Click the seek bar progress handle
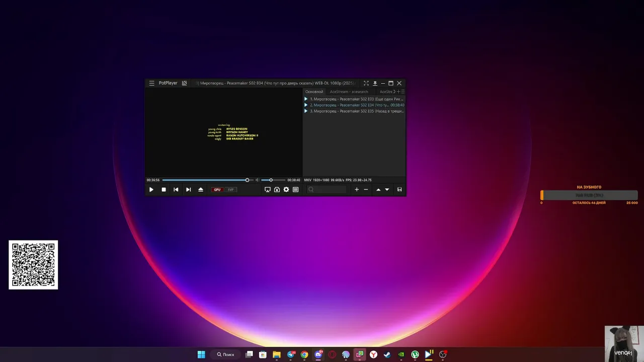The width and height of the screenshot is (644, 362). click(x=247, y=180)
